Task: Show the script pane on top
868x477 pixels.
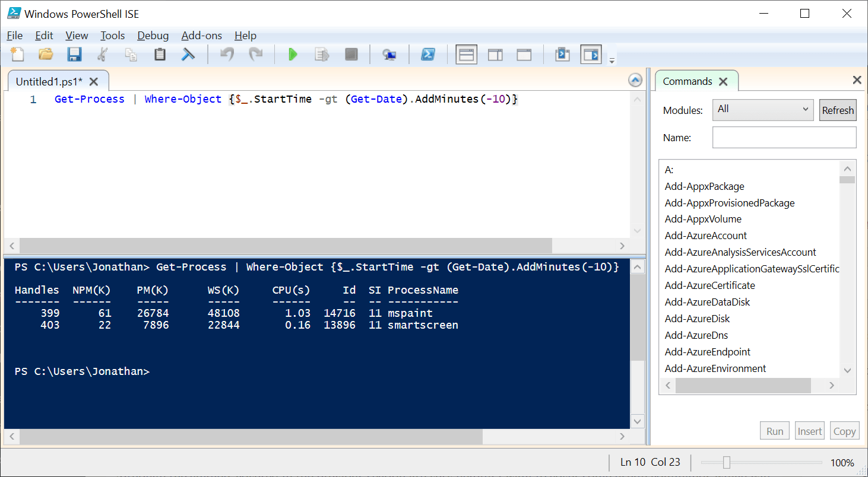Action: point(467,55)
